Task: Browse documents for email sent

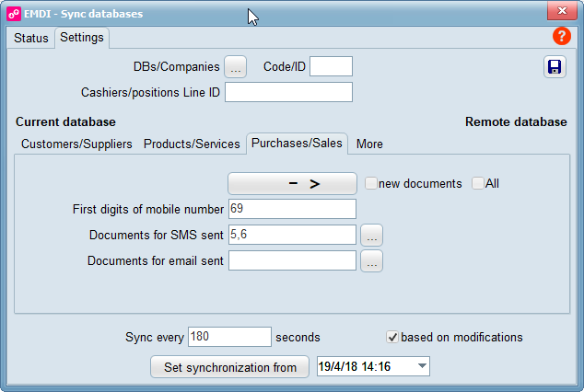Action: tap(371, 261)
